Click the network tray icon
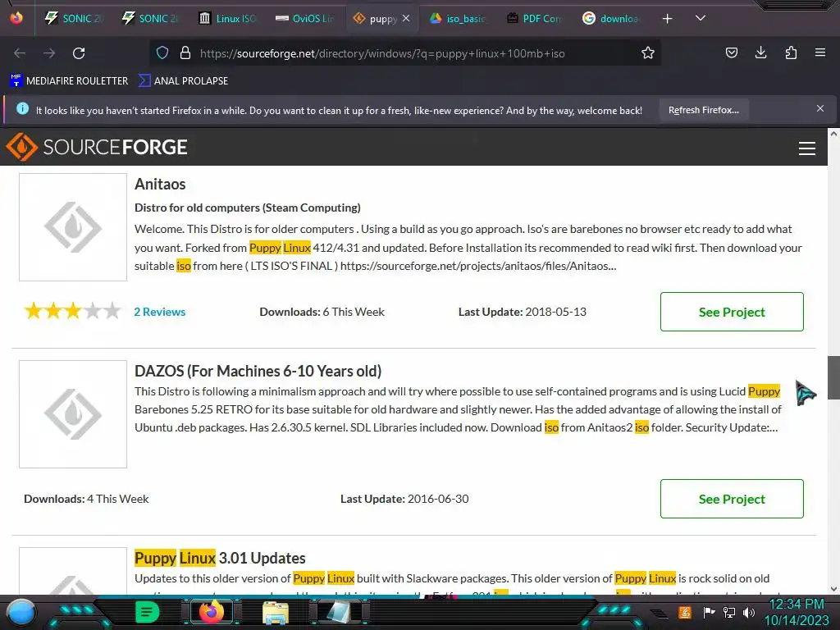This screenshot has height=630, width=840. [x=728, y=612]
